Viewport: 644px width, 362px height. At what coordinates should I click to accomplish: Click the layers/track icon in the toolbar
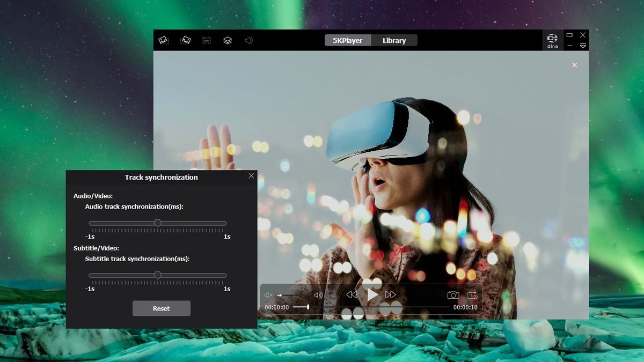pyautogui.click(x=228, y=40)
